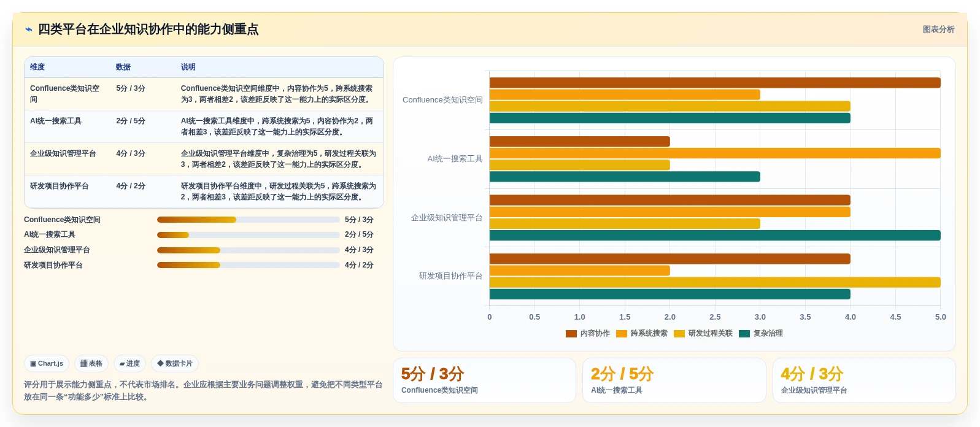Click 企业级知识管理平台 复杂治理 bar in chart
The image size is (980, 427).
pos(715,236)
